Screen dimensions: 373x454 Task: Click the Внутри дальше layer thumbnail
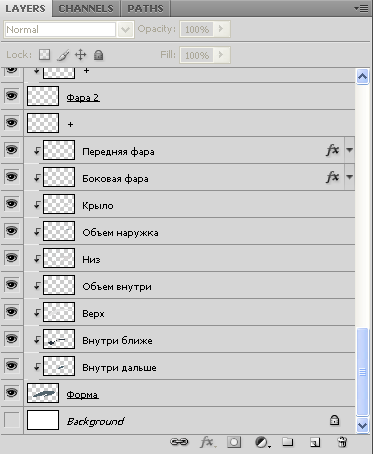59,366
